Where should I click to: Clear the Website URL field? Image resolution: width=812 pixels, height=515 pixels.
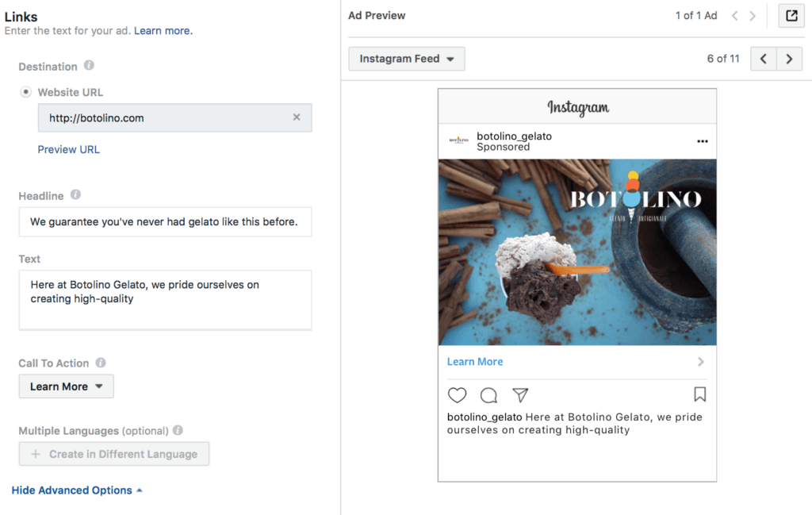coord(297,117)
